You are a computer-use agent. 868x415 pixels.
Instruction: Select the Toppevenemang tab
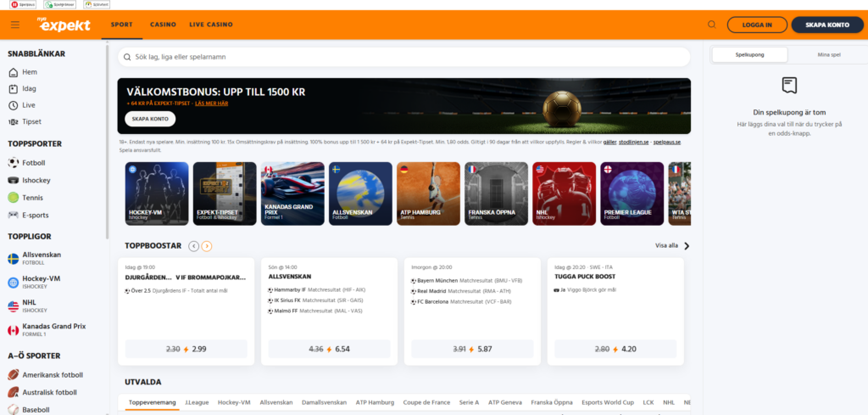pos(153,403)
